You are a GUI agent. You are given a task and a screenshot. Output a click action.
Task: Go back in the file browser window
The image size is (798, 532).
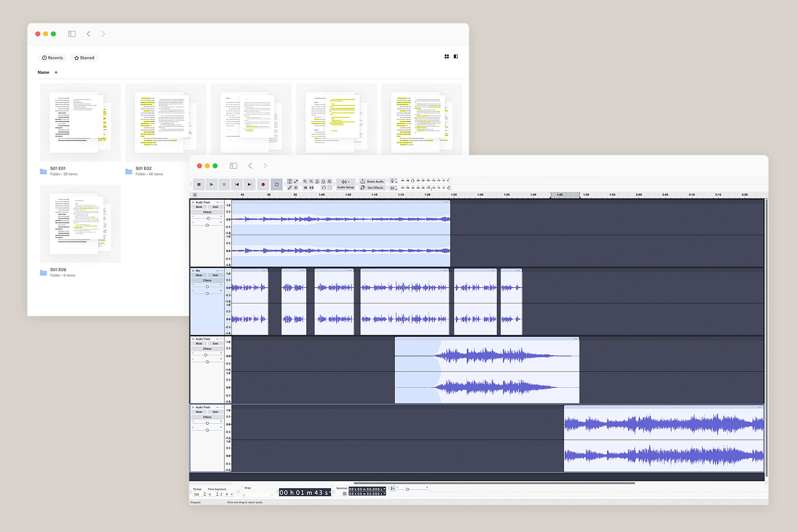click(x=89, y=34)
